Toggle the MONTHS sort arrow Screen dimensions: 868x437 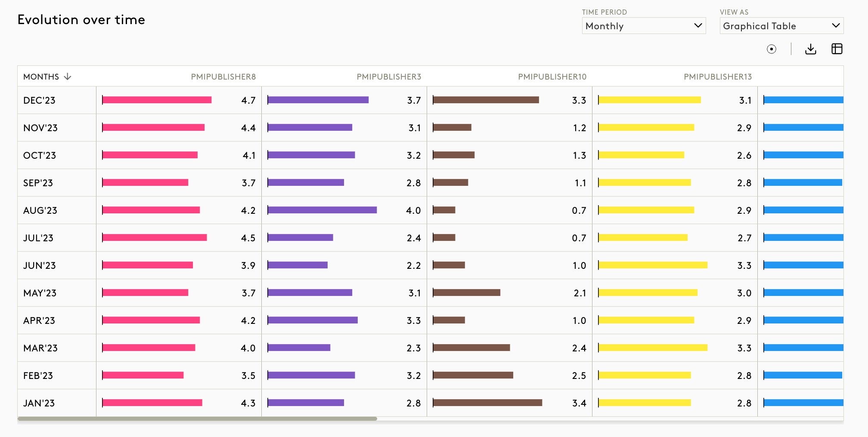click(x=68, y=77)
